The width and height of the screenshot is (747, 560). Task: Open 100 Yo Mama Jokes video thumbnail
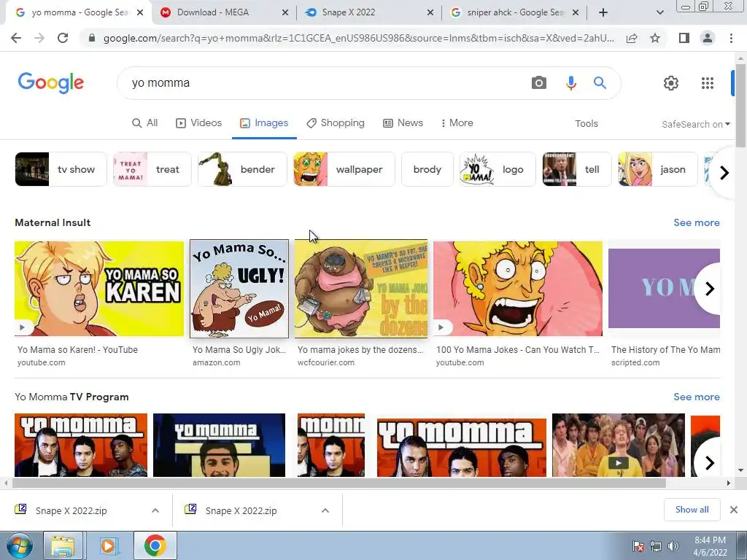pyautogui.click(x=518, y=289)
